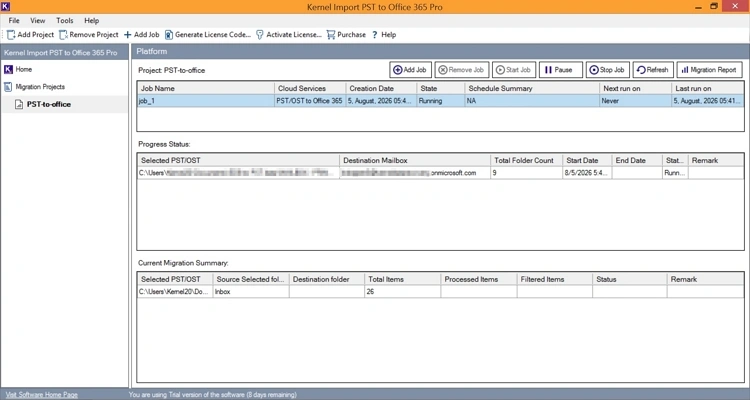Click the Kernel app logo in title bar
Image resolution: width=750 pixels, height=400 pixels.
(5, 6)
